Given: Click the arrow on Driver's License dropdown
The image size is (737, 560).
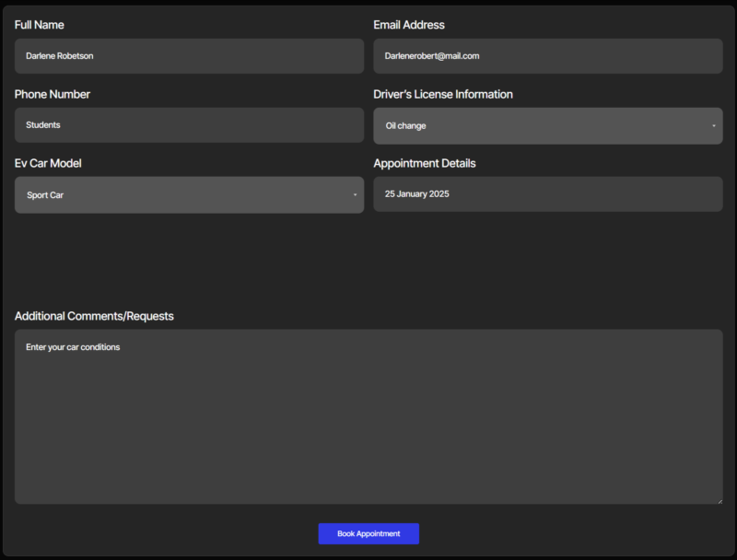Looking at the screenshot, I should 714,126.
